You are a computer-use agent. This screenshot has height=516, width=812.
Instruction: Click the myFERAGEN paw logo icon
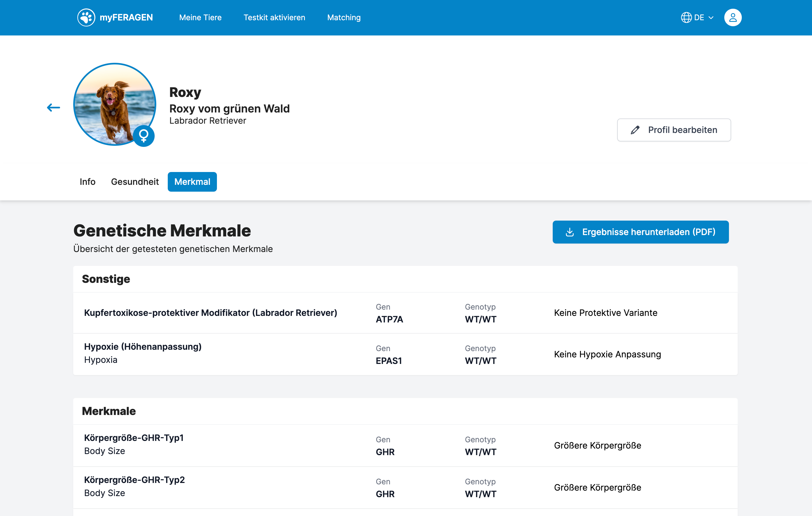[86, 17]
